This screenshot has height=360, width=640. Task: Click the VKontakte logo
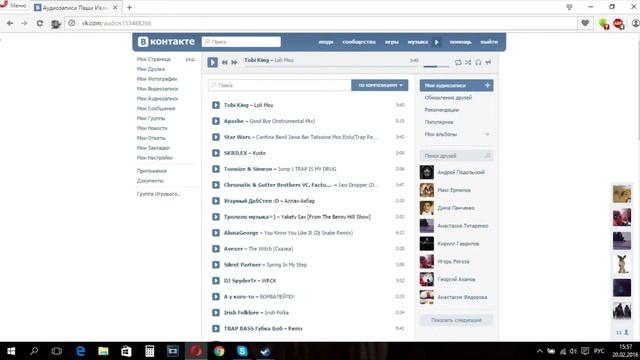point(166,42)
